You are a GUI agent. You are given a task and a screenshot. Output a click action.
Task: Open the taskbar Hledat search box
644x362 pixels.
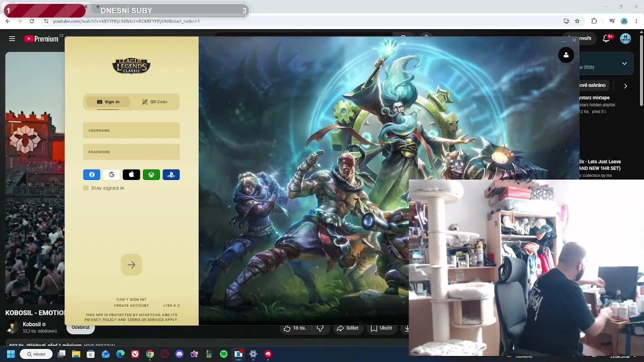coord(36,354)
